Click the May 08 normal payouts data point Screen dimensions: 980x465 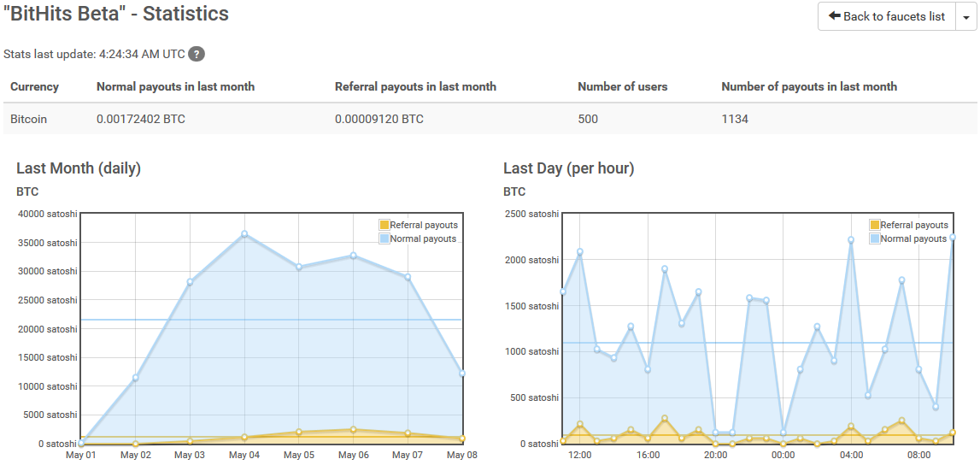462,374
